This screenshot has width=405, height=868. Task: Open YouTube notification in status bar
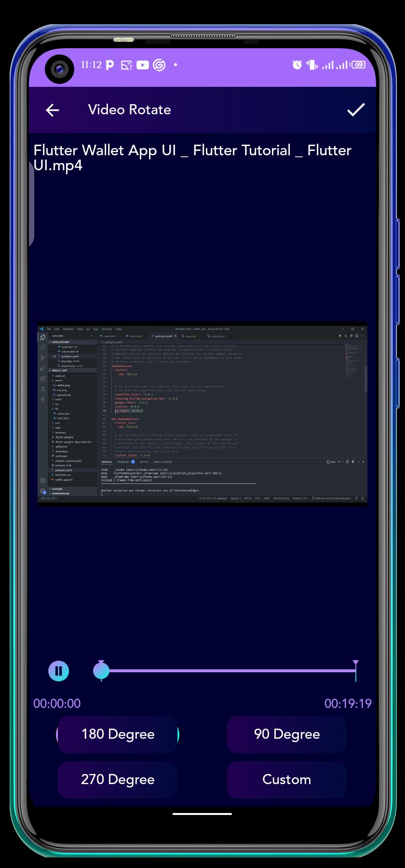[x=143, y=65]
